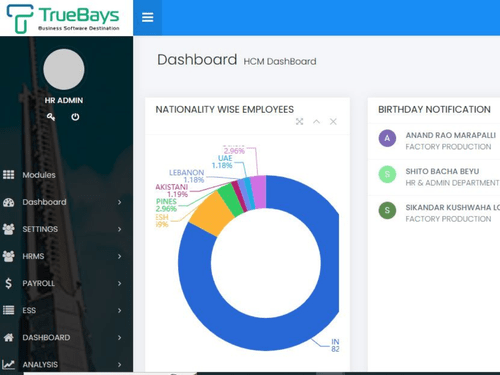Image resolution: width=500 pixels, height=375 pixels.
Task: Open the HRMS menu item
Action: [x=33, y=256]
